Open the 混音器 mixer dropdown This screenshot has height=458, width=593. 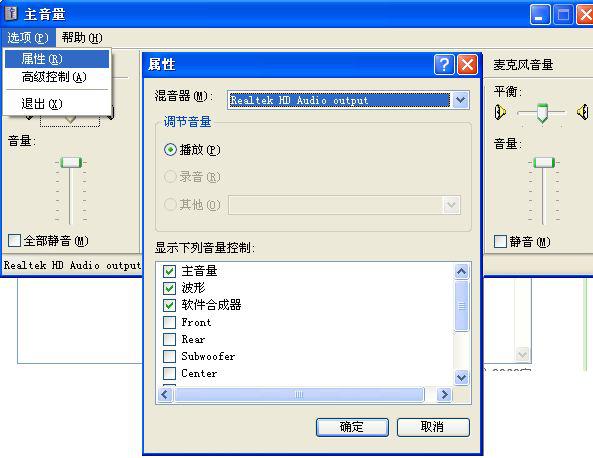coord(460,100)
